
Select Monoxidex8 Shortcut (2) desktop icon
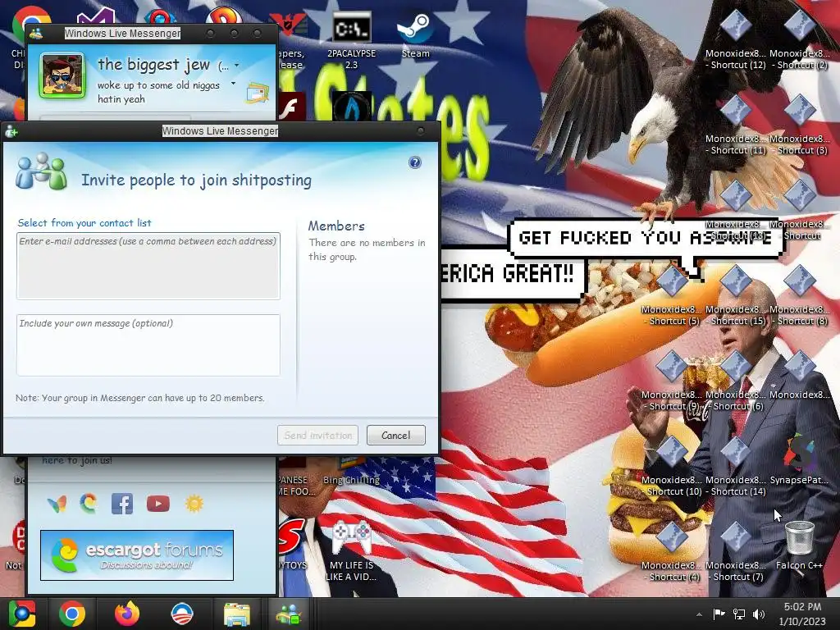(x=799, y=41)
